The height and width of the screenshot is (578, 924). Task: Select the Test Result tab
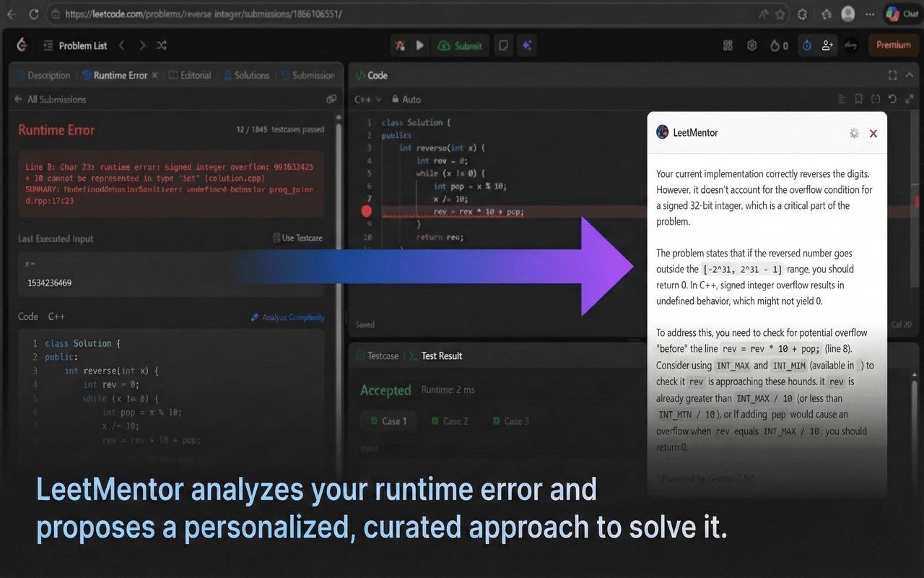pos(436,355)
